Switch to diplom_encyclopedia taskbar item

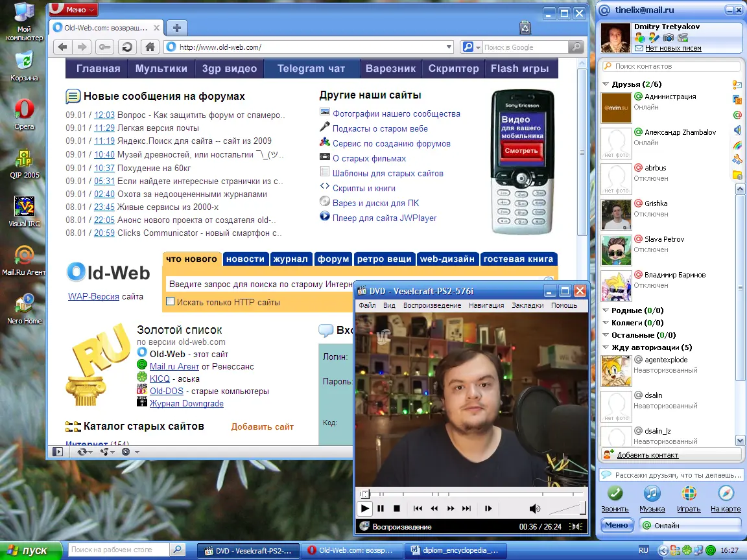455,550
